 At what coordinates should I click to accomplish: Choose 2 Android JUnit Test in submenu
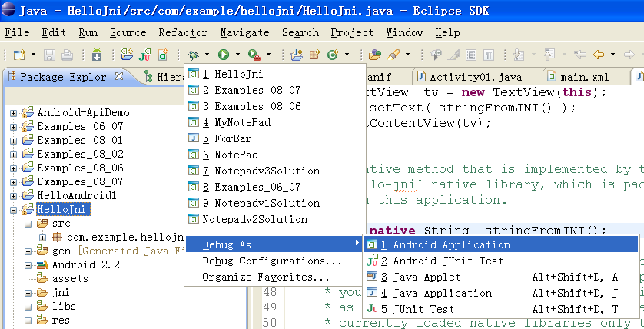click(501, 261)
